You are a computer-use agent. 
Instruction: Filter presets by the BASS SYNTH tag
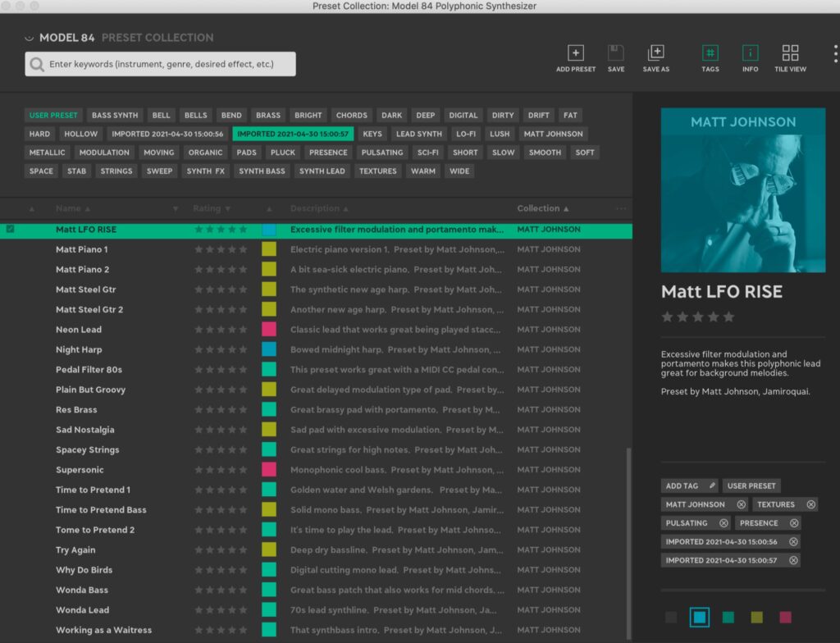115,116
